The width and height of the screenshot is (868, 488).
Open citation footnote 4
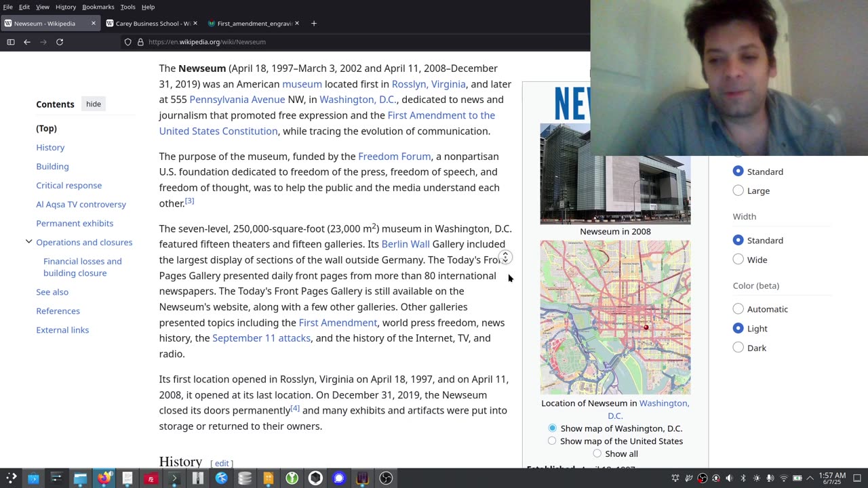(295, 408)
